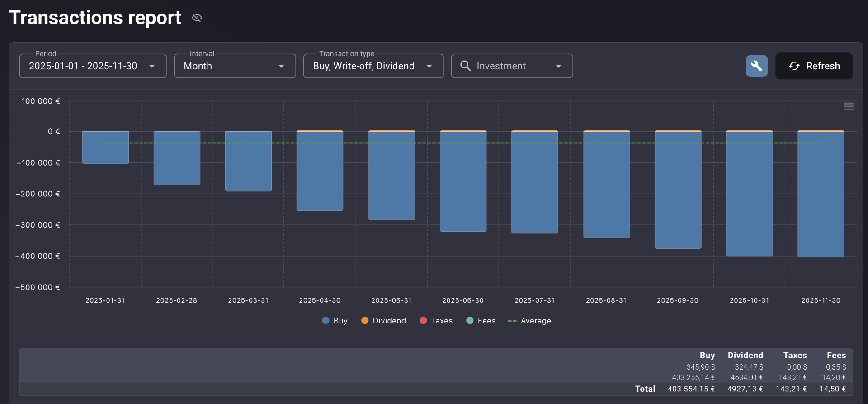Toggle the Fees series in legend
Screen dimensions: 868x404
click(x=481, y=321)
